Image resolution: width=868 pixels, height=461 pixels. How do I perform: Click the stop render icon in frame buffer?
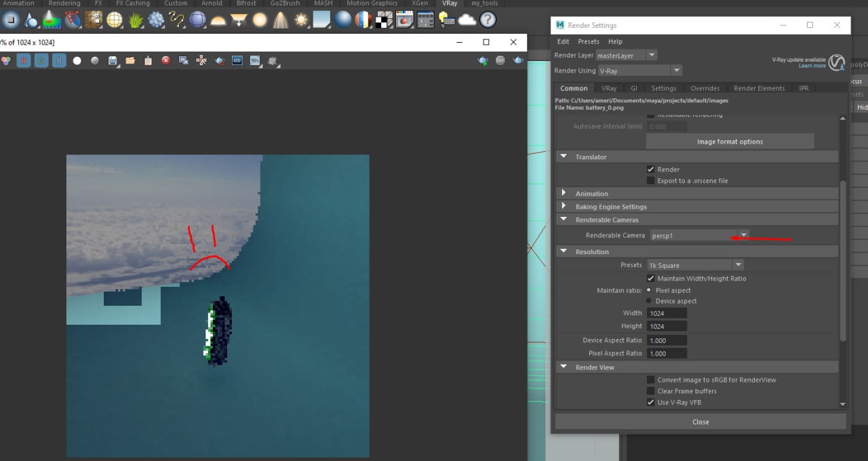click(x=500, y=60)
